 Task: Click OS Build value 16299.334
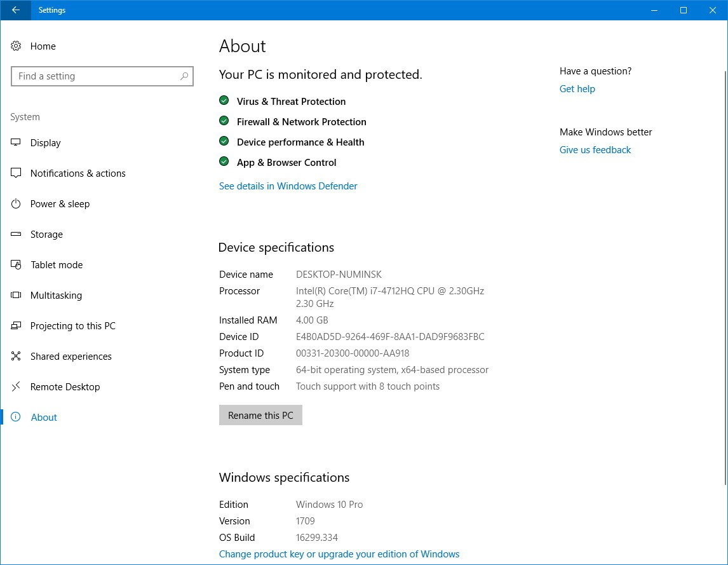[316, 538]
